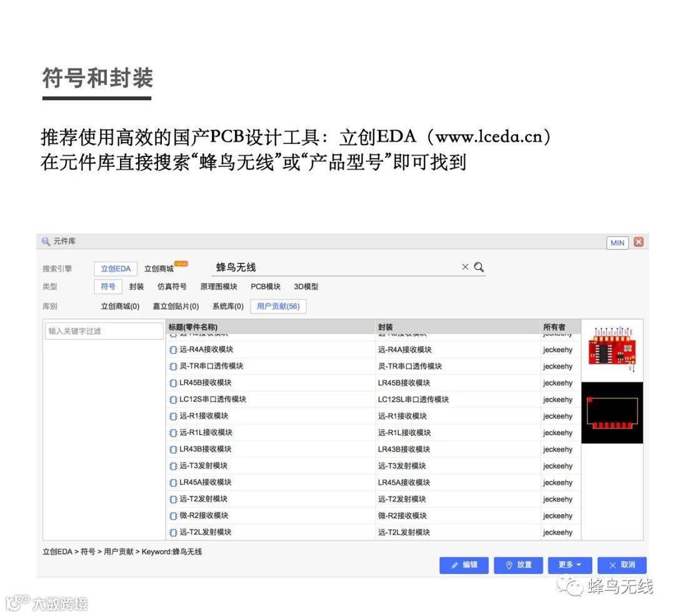Click the 编辑 edit button

(464, 565)
